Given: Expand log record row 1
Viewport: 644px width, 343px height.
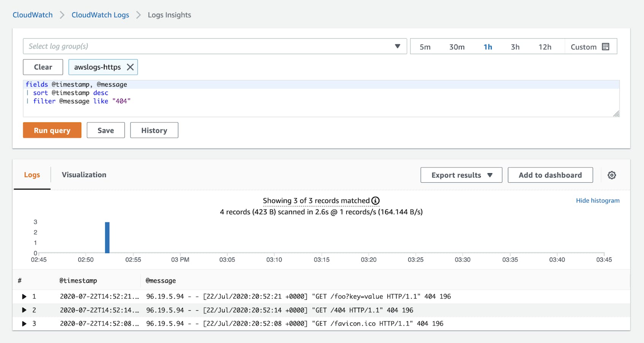Looking at the screenshot, I should 24,296.
